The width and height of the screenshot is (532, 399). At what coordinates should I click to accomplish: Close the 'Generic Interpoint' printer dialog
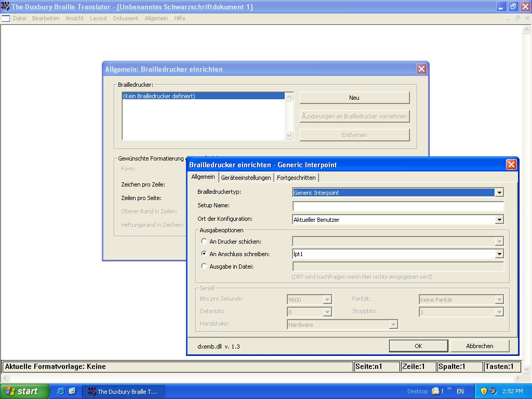511,165
